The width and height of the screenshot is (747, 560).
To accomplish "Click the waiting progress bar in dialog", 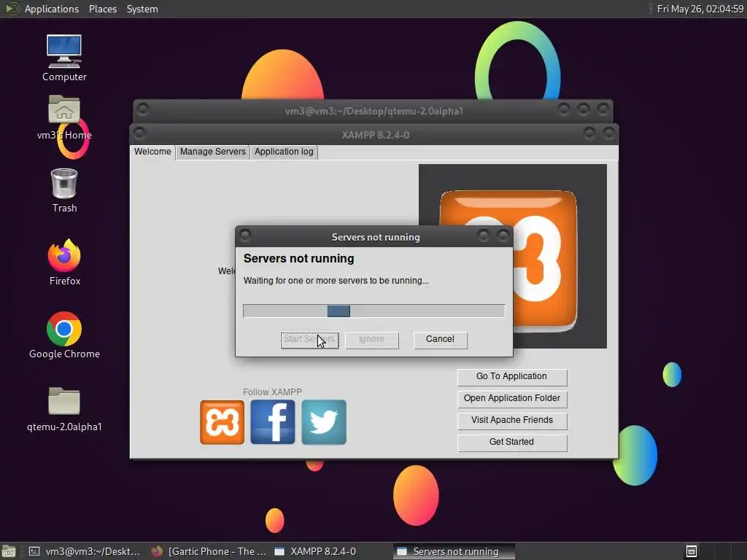I will [x=374, y=311].
